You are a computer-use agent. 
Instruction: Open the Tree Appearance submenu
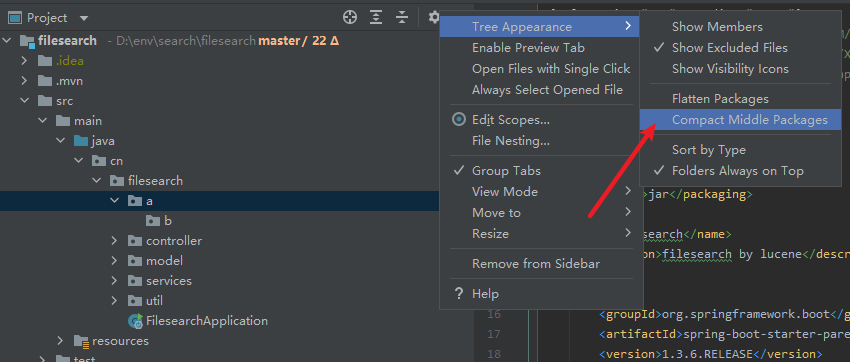tap(539, 27)
